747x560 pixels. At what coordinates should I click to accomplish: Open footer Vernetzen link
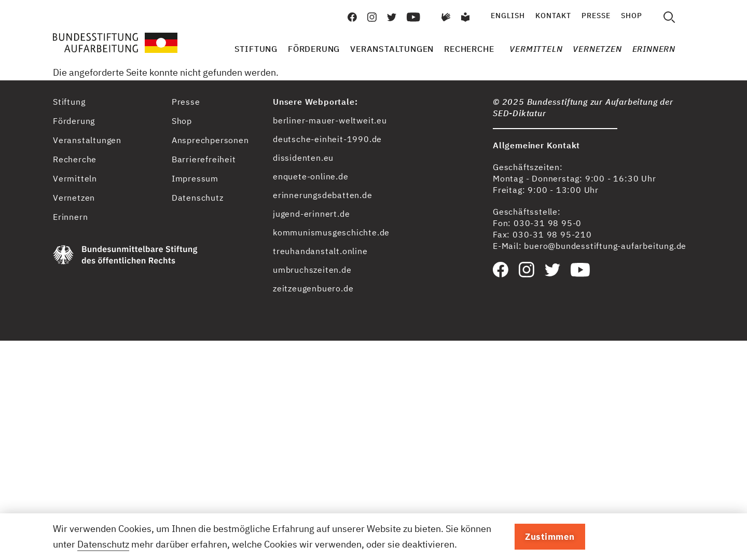pos(74,198)
